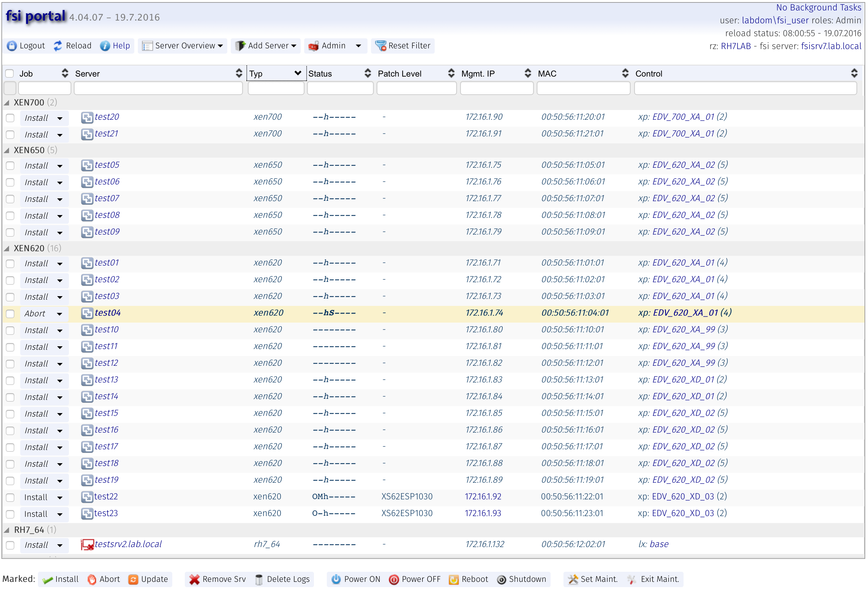
Task: Collapse the XEN620 group
Action: tap(7, 248)
